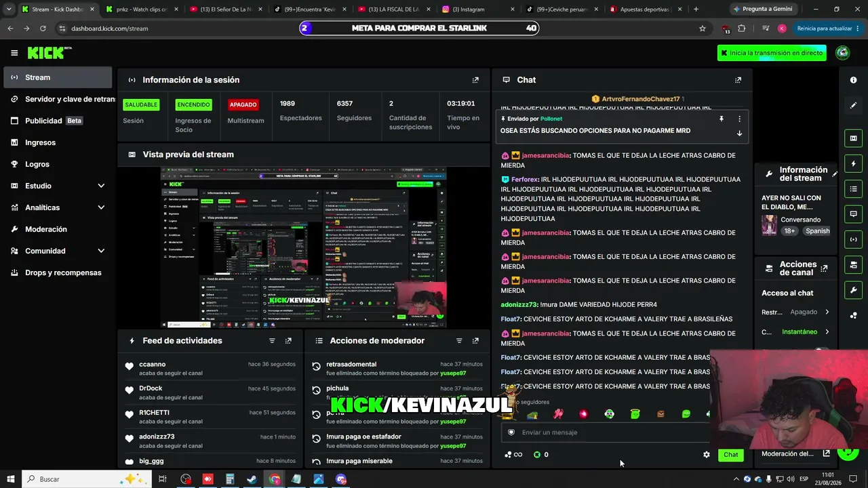The image size is (868, 488).
Task: Open the Instantáneo chat access setting
Action: [795, 332]
